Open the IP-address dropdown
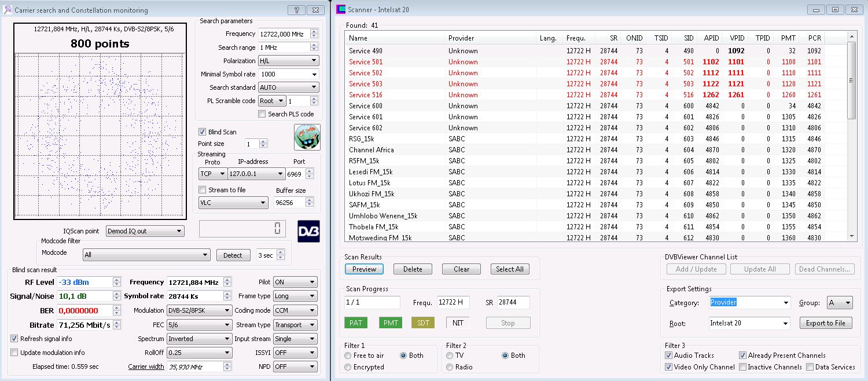Image resolution: width=868 pixels, height=381 pixels. click(257, 174)
